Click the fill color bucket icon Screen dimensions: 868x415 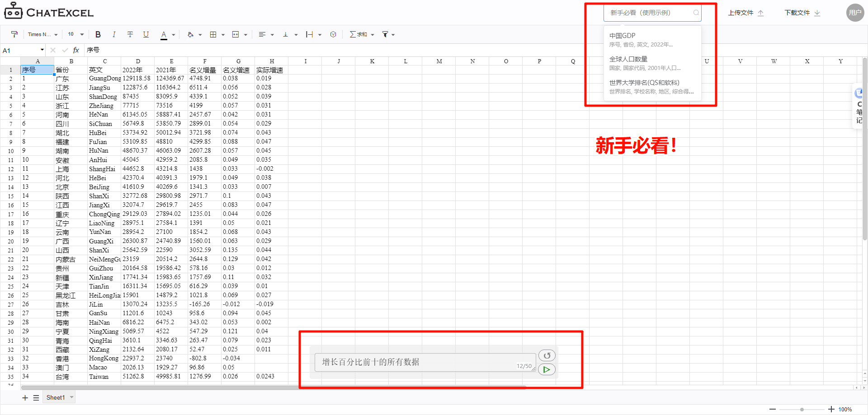point(190,34)
